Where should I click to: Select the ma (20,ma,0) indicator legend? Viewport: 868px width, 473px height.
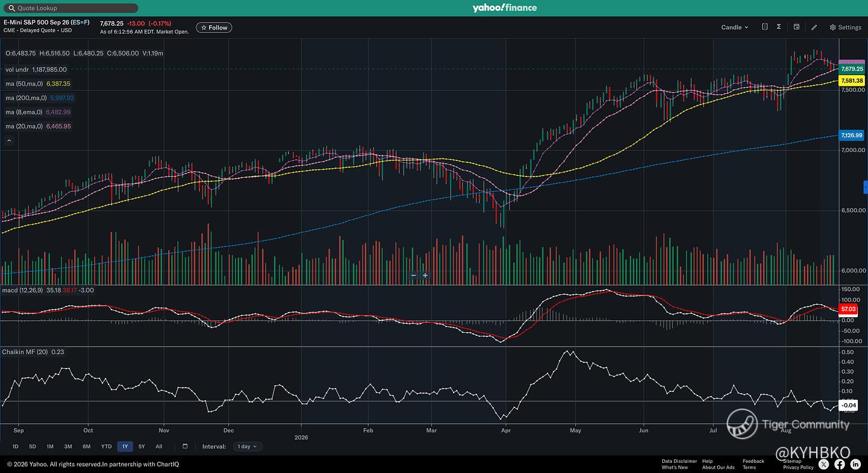38,126
